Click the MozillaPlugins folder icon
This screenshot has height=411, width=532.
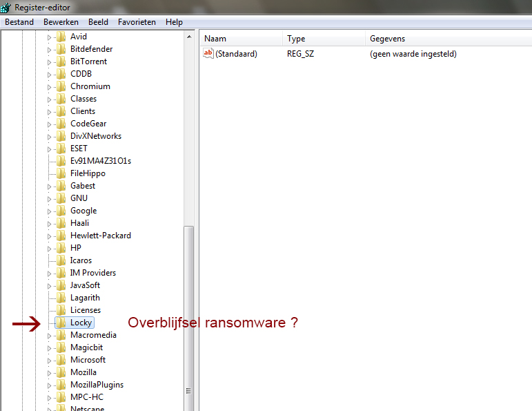pyautogui.click(x=61, y=385)
